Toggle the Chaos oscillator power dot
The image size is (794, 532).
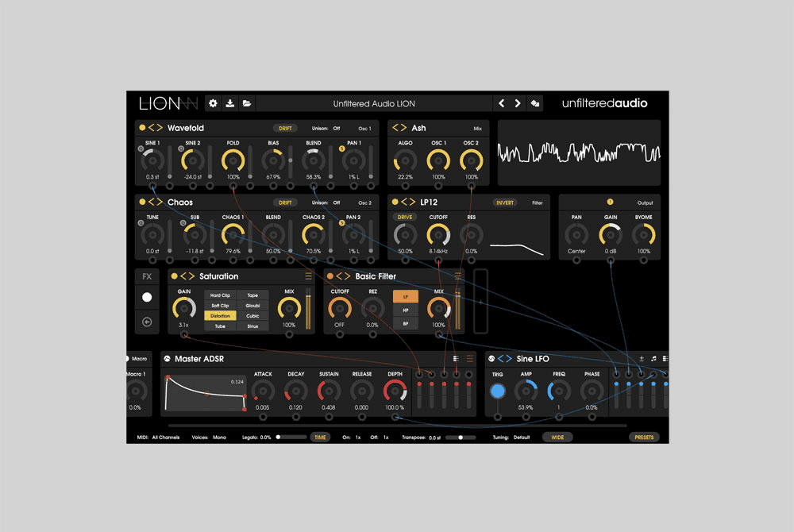[x=142, y=202]
